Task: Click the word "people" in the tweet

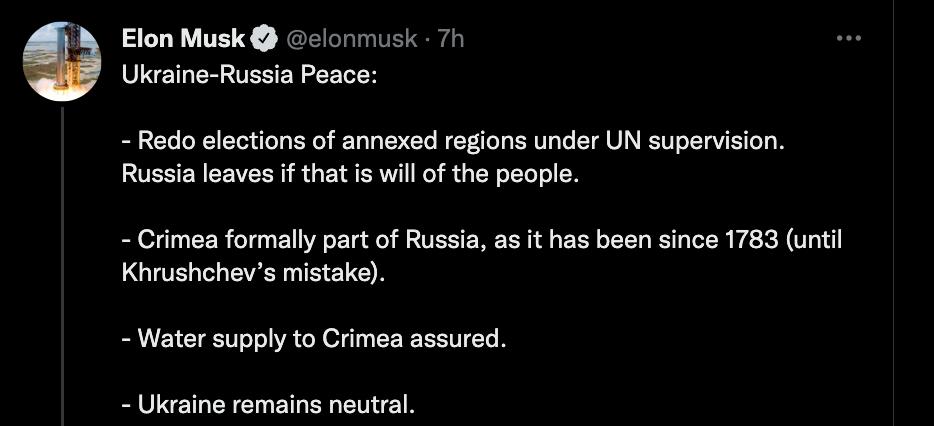Action: [x=540, y=174]
